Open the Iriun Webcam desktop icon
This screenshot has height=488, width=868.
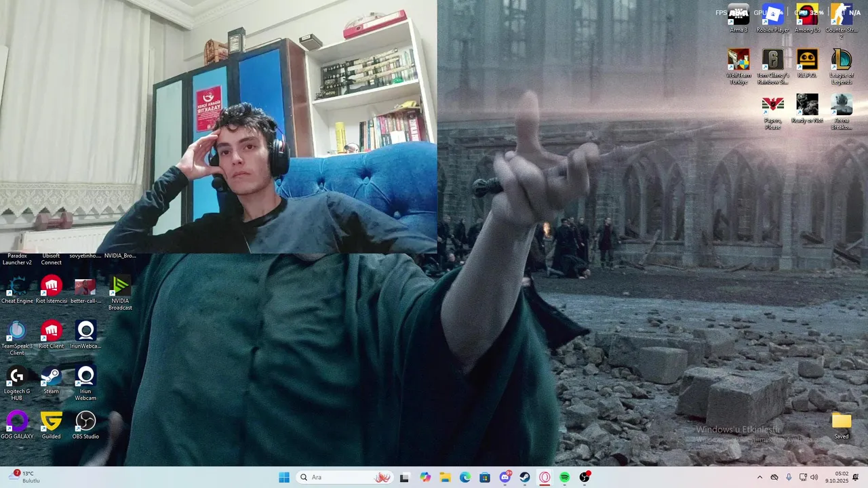pyautogui.click(x=85, y=384)
